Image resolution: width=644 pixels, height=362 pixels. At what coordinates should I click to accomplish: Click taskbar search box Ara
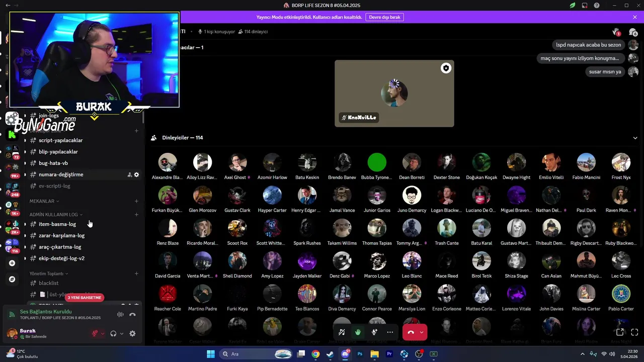click(x=257, y=354)
